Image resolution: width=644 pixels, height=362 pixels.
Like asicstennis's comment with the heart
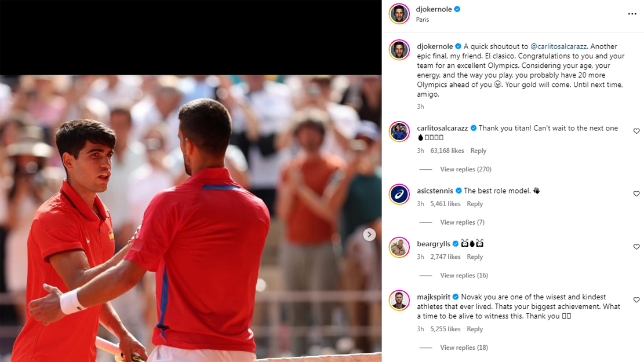click(636, 193)
